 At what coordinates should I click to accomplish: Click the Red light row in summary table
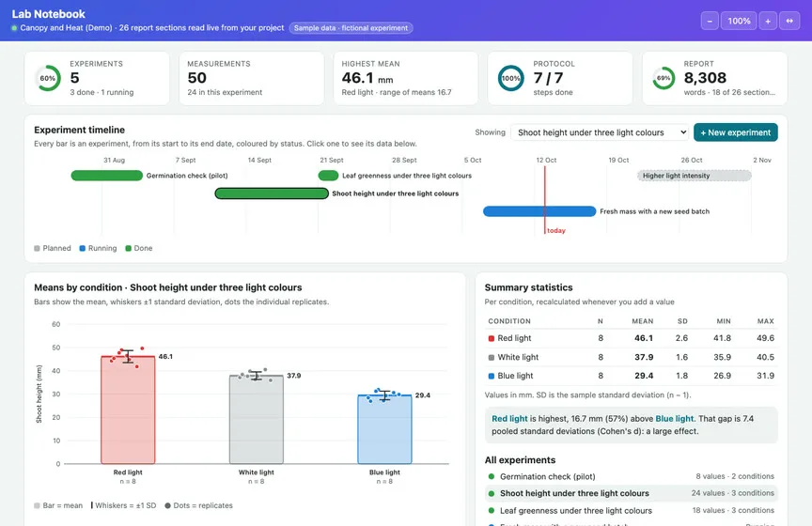coord(631,338)
